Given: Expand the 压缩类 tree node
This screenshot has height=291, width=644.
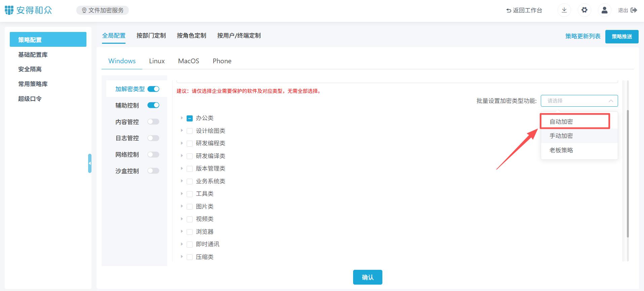Looking at the screenshot, I should click(x=182, y=257).
